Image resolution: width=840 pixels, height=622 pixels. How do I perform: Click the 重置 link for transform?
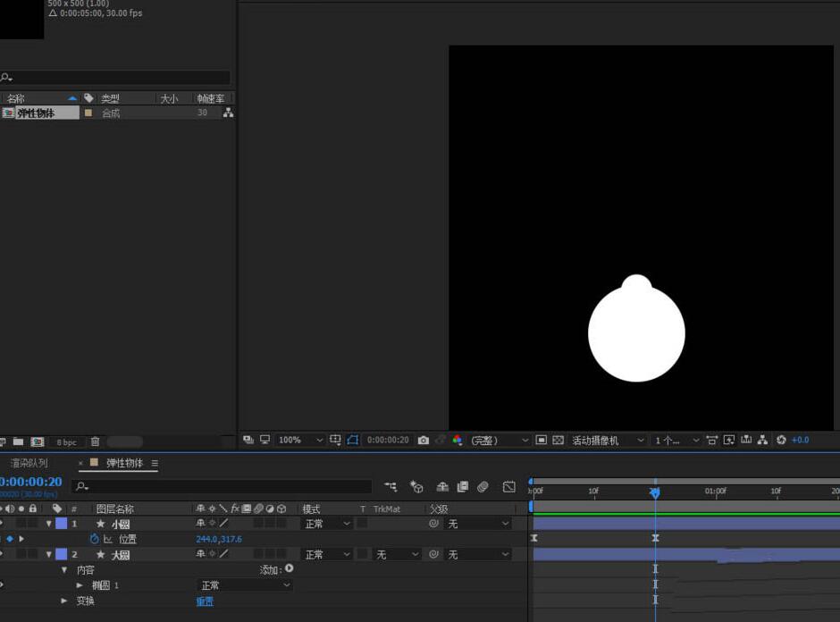pyautogui.click(x=205, y=601)
